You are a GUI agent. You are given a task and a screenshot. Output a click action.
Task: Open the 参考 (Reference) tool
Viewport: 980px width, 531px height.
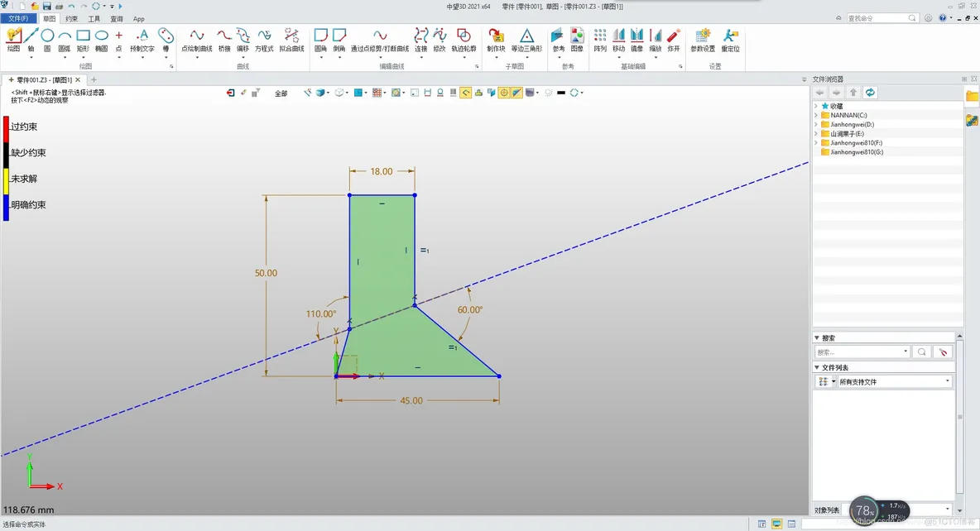click(x=558, y=40)
